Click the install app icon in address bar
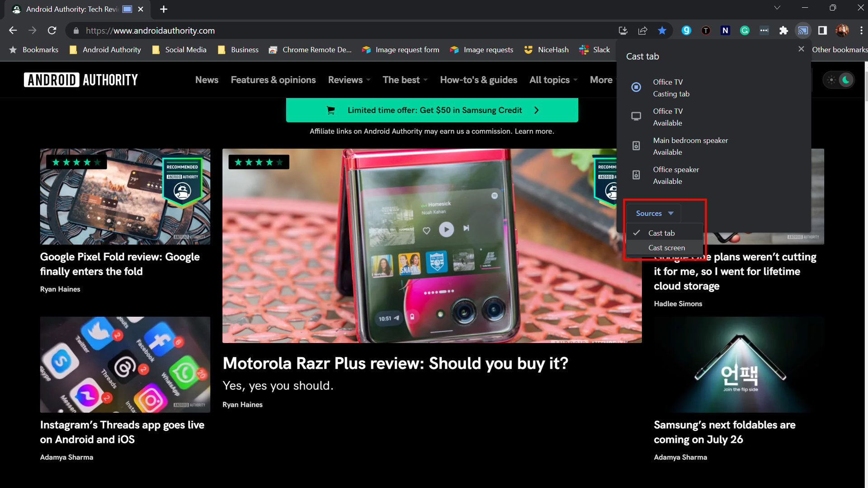868x488 pixels. coord(623,31)
